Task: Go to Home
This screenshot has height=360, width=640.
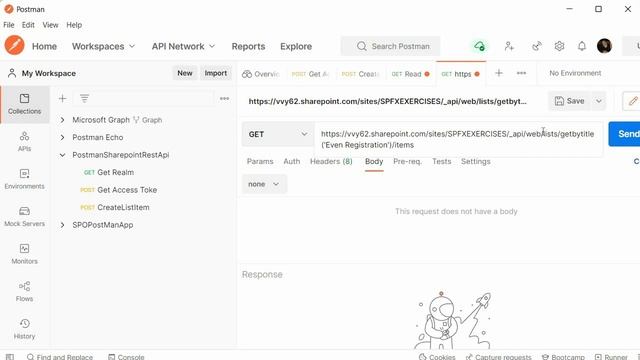Action: (x=44, y=46)
